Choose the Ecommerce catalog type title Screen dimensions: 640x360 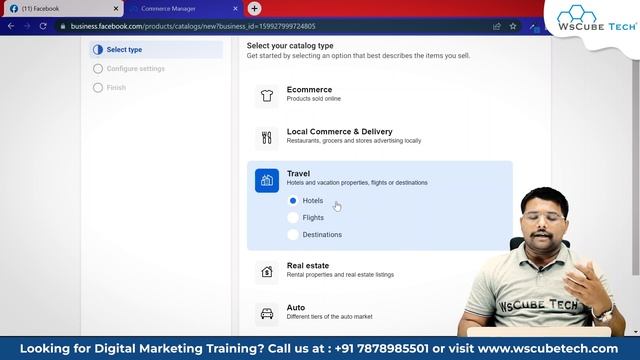coord(309,89)
